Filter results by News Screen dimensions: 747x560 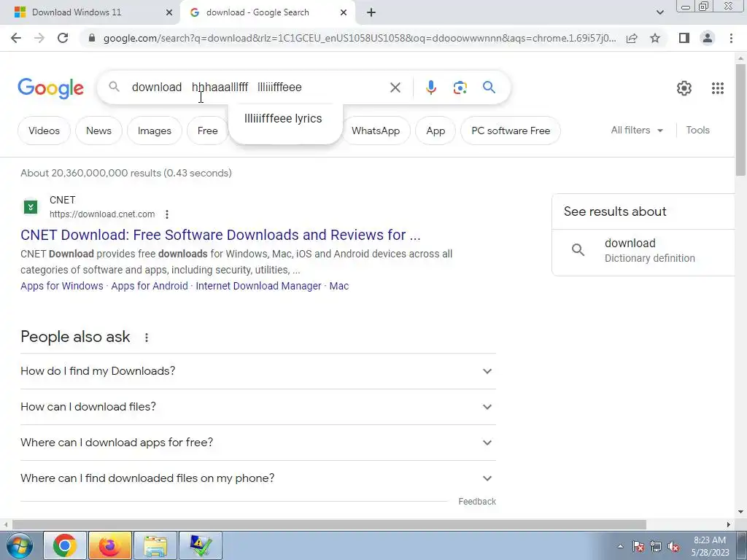pyautogui.click(x=98, y=131)
